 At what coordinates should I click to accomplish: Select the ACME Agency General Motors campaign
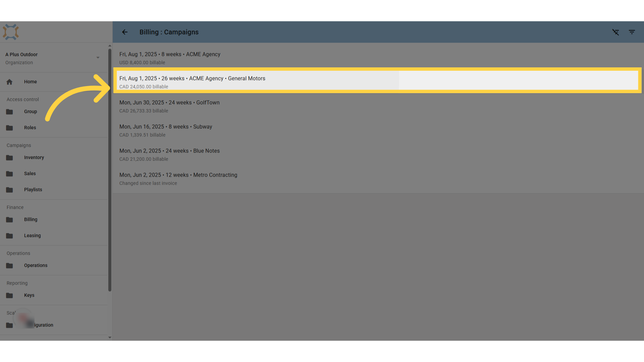[x=377, y=80]
